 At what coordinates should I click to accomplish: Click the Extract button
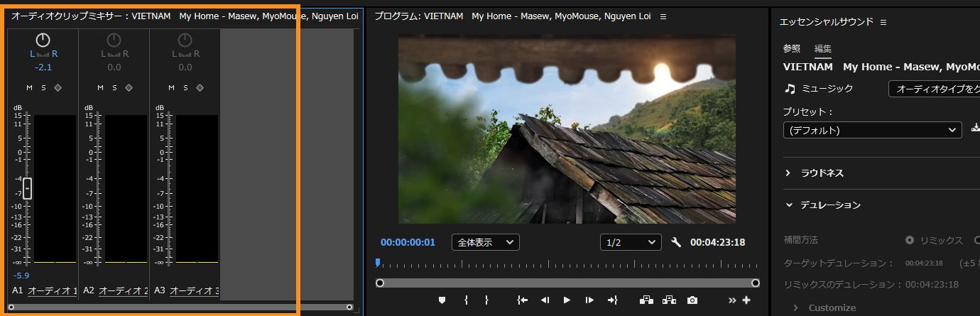click(x=669, y=300)
